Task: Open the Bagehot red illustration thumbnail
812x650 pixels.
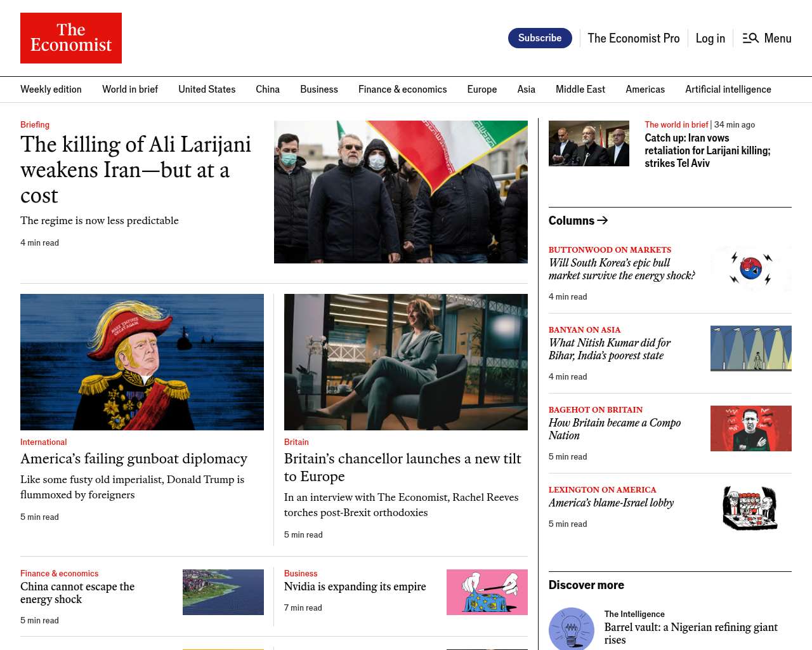Action: [751, 428]
